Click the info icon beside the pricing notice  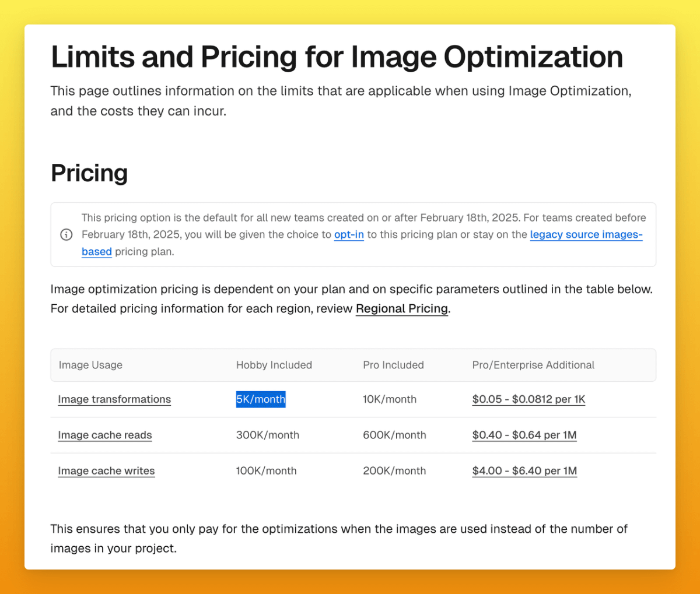[x=66, y=234]
